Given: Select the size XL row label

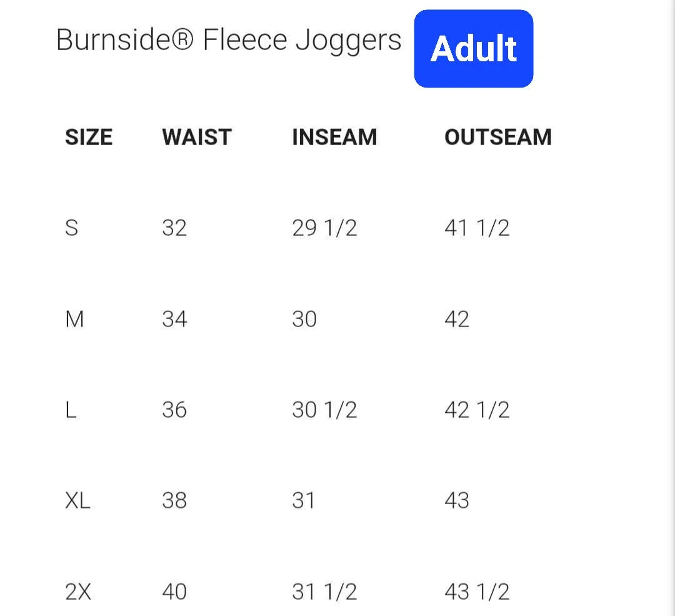Looking at the screenshot, I should pos(78,500).
